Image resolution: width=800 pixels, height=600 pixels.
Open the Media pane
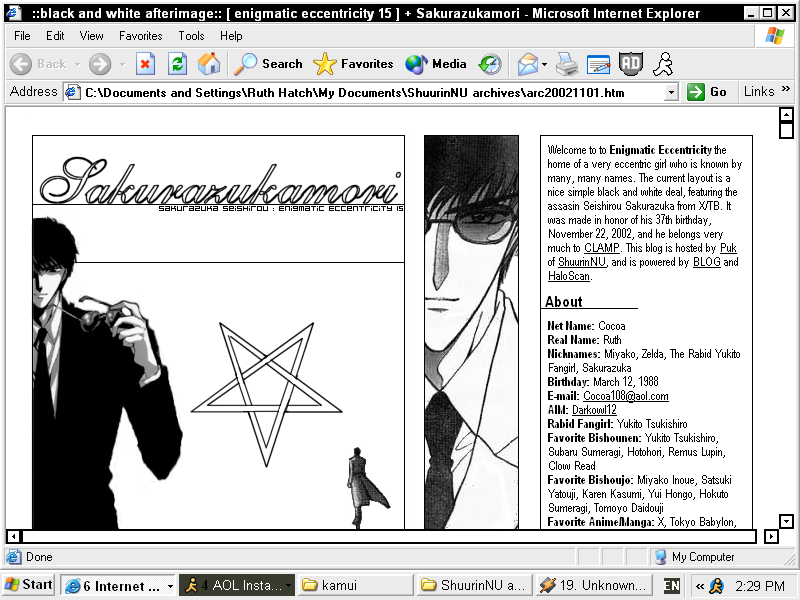(x=436, y=64)
